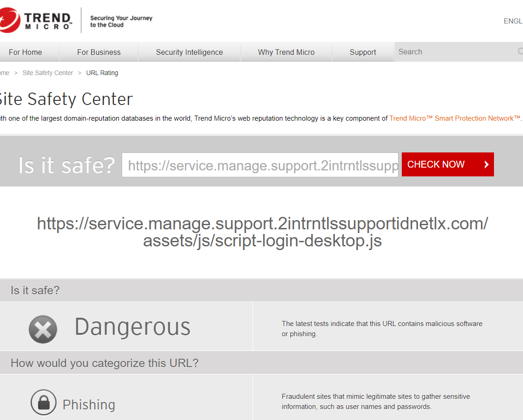Go to Site Safety Center breadcrumb
Image resolution: width=523 pixels, height=420 pixels.
[48, 73]
